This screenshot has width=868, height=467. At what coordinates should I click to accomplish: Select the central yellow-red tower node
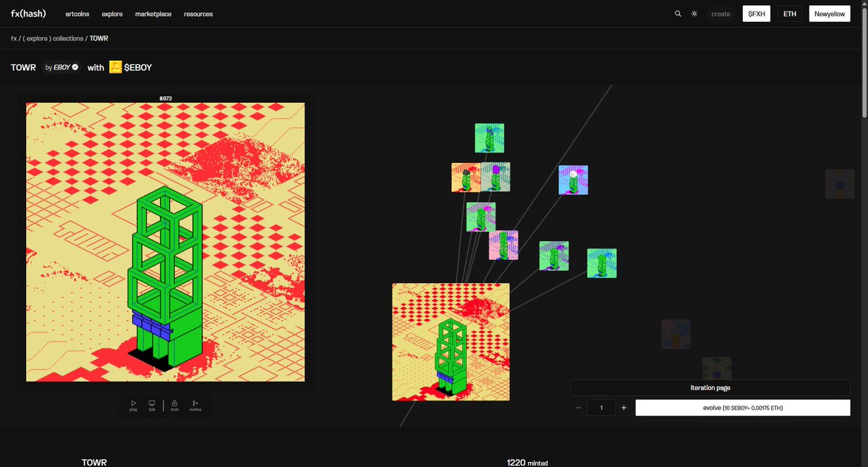click(x=451, y=342)
